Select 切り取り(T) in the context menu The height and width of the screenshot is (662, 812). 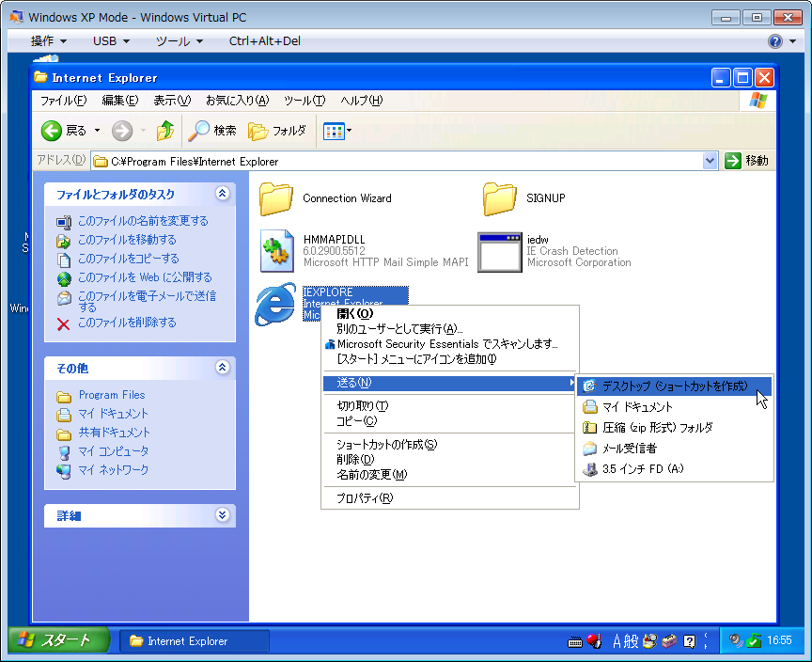(449, 406)
